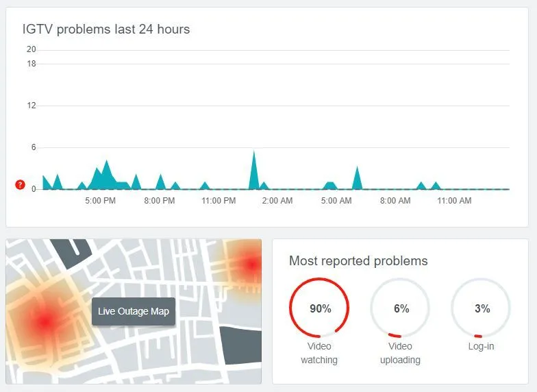Screen dimensions: 537x392
Task: Click the 5:00 AM axis label
Action: click(x=336, y=201)
